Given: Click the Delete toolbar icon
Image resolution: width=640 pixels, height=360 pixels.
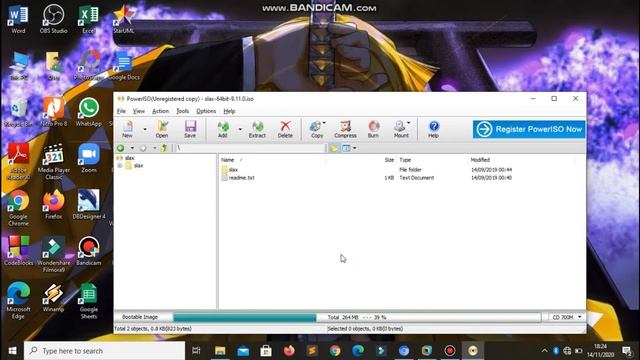Looking at the screenshot, I should tap(285, 129).
